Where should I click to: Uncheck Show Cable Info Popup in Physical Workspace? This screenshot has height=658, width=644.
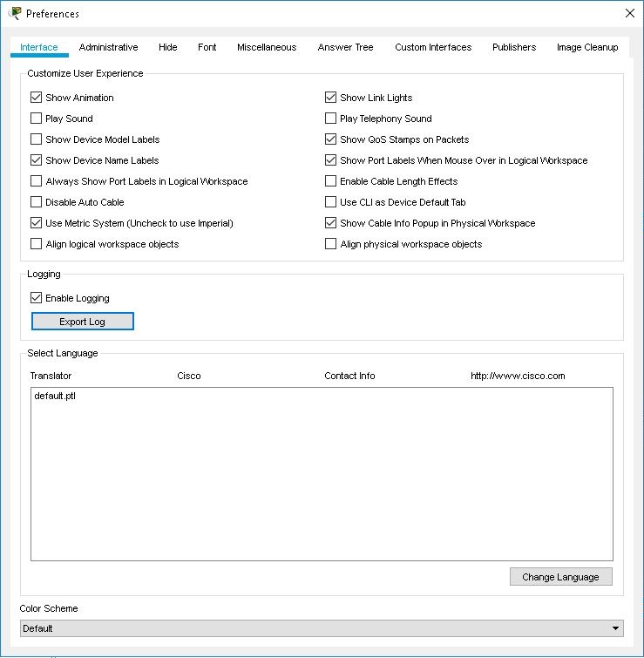[x=330, y=223]
